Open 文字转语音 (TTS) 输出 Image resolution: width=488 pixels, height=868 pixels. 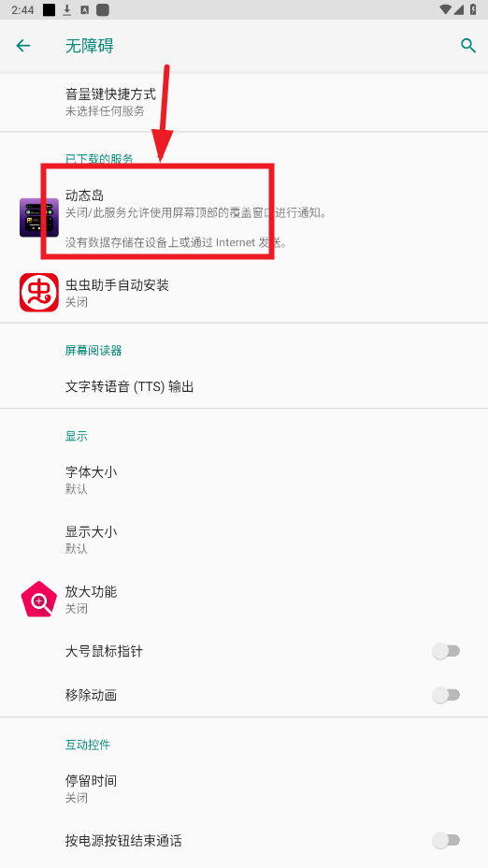click(244, 386)
